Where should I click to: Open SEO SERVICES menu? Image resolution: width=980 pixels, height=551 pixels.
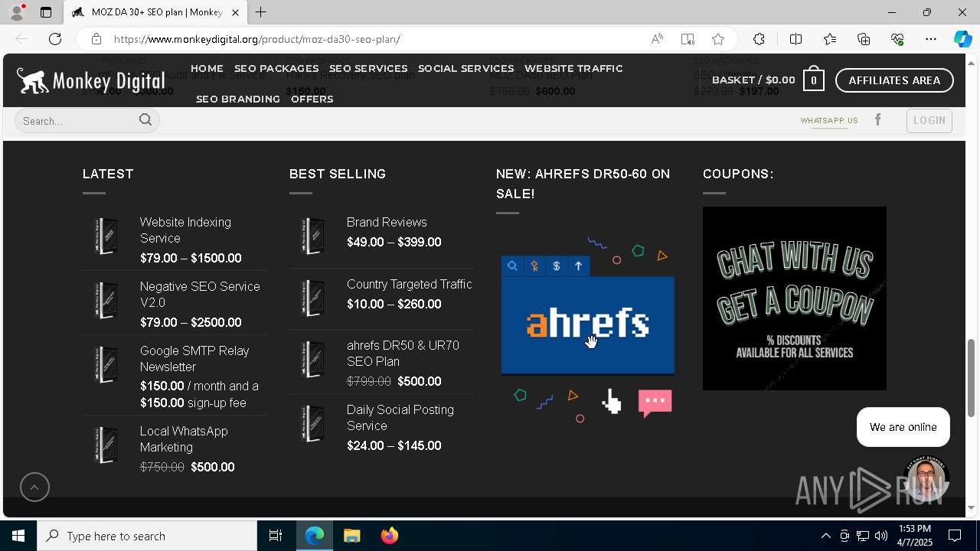pos(368,68)
